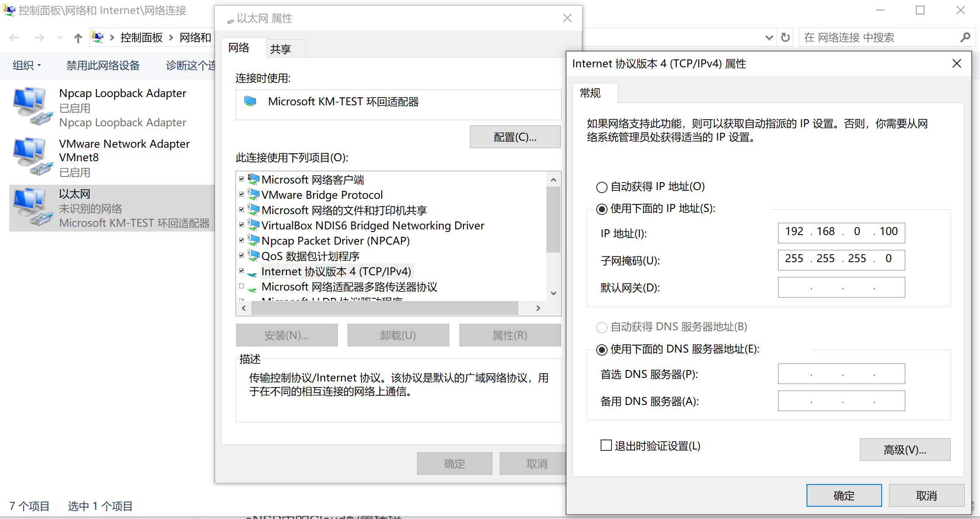980x519 pixels.
Task: Click the VMware Bridge Protocol item icon
Action: (x=253, y=194)
